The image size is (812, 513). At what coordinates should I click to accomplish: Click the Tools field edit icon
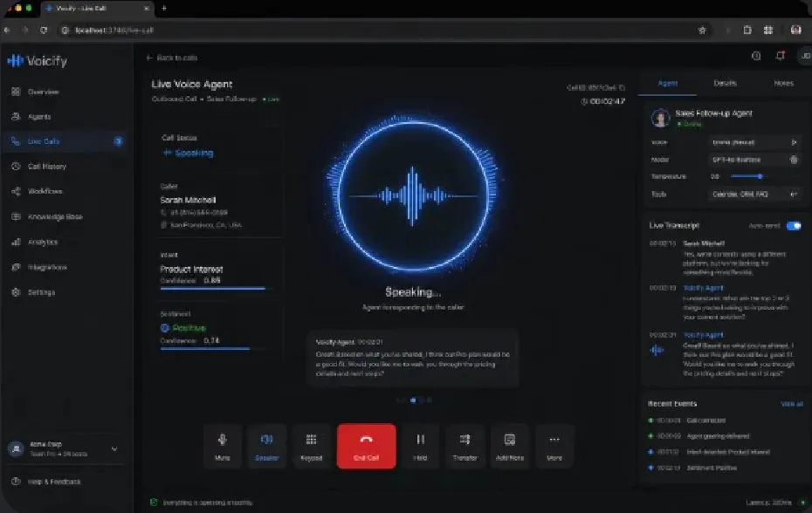794,195
